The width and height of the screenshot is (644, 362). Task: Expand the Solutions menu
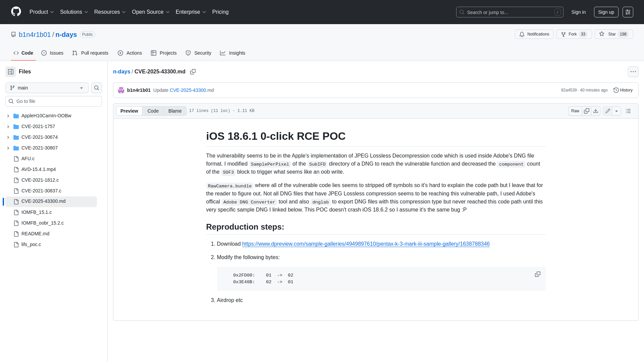click(74, 12)
